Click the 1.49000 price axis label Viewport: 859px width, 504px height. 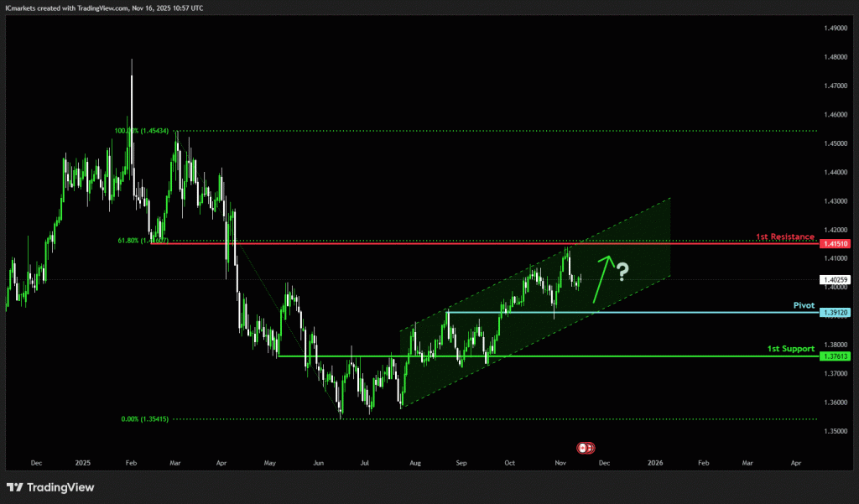(x=835, y=28)
